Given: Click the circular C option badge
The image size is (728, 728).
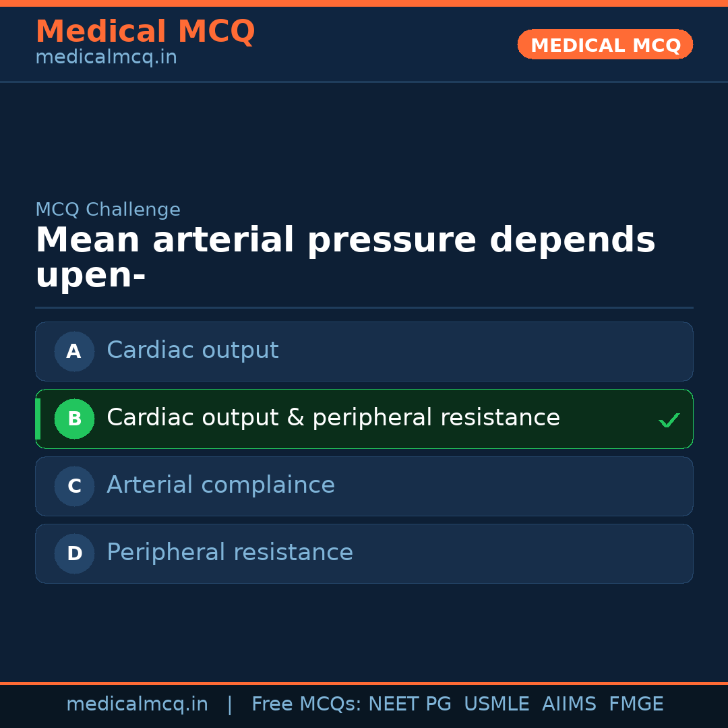Looking at the screenshot, I should pos(74,486).
